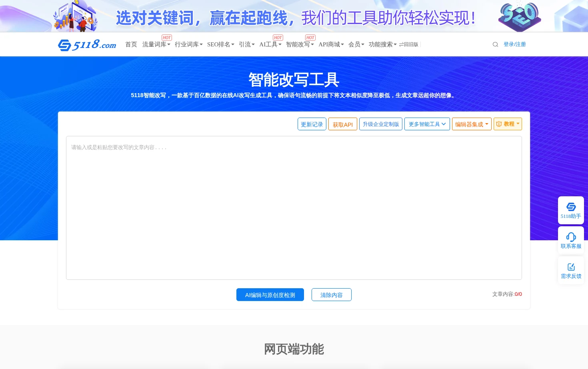
Task: Click the 5118.com logo
Action: point(87,44)
